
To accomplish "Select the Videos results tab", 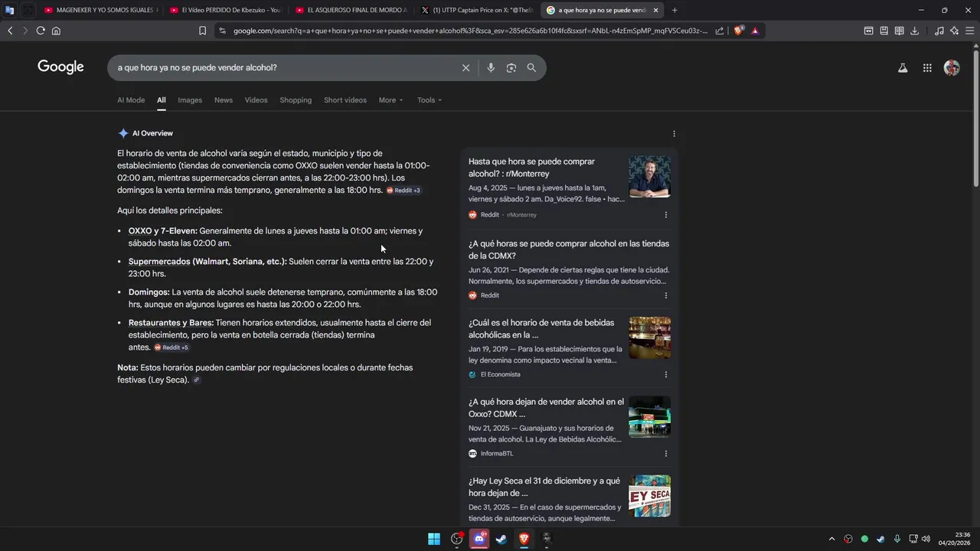I will coord(256,100).
